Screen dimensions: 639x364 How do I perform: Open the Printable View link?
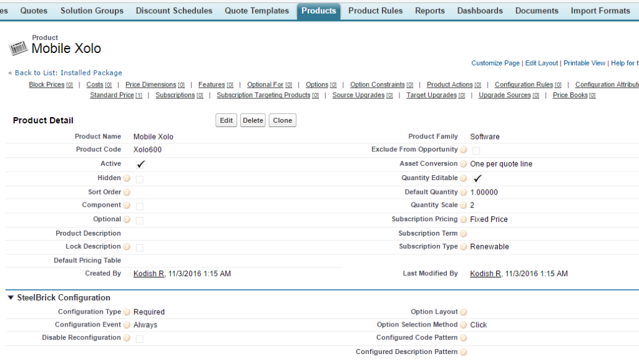[584, 63]
